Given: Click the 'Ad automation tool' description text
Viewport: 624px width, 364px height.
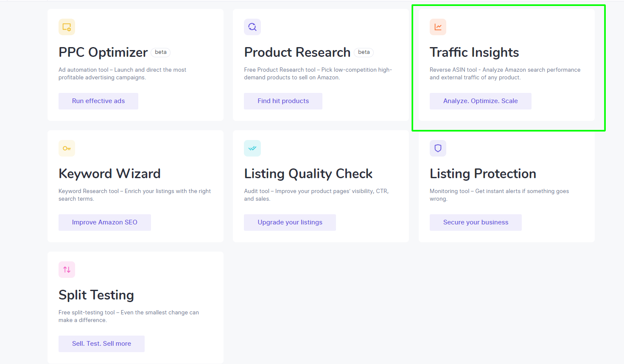Looking at the screenshot, I should (x=122, y=74).
